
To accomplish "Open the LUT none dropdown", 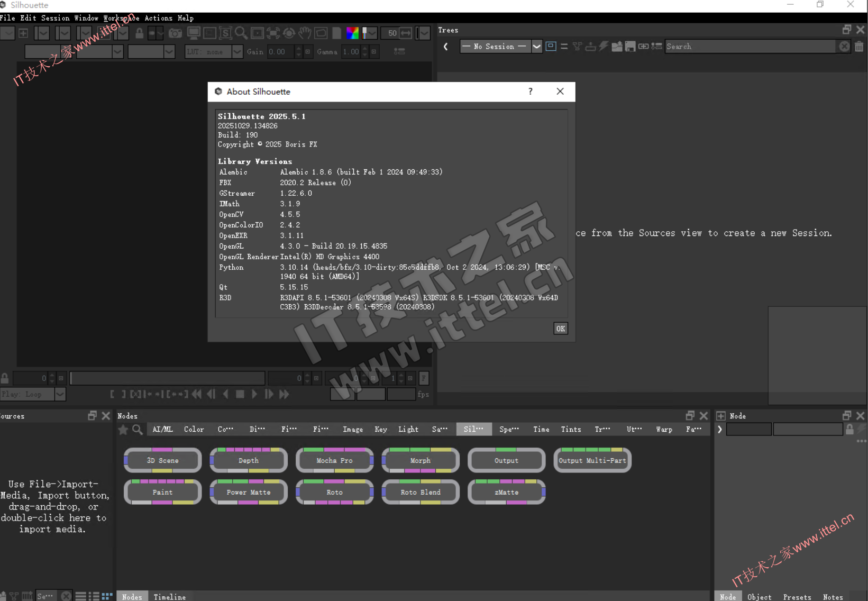I will coord(237,52).
